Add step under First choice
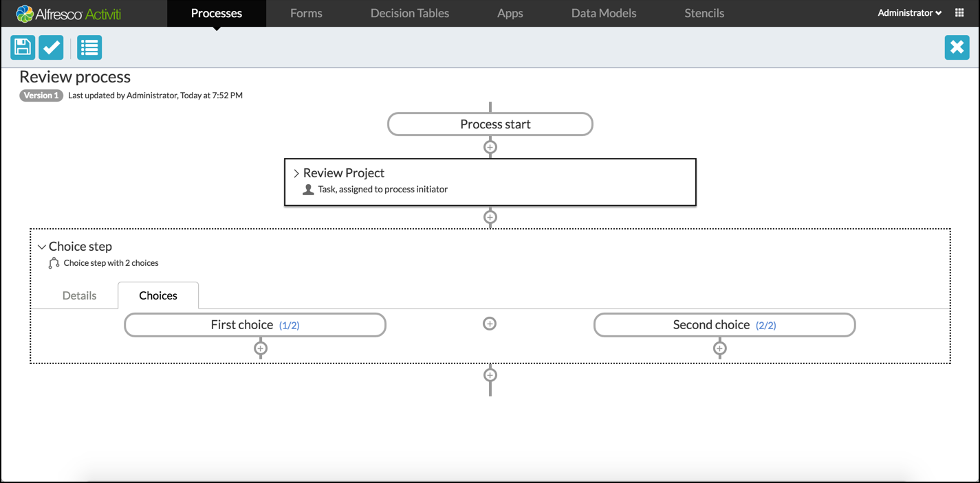This screenshot has width=980, height=483. [261, 349]
